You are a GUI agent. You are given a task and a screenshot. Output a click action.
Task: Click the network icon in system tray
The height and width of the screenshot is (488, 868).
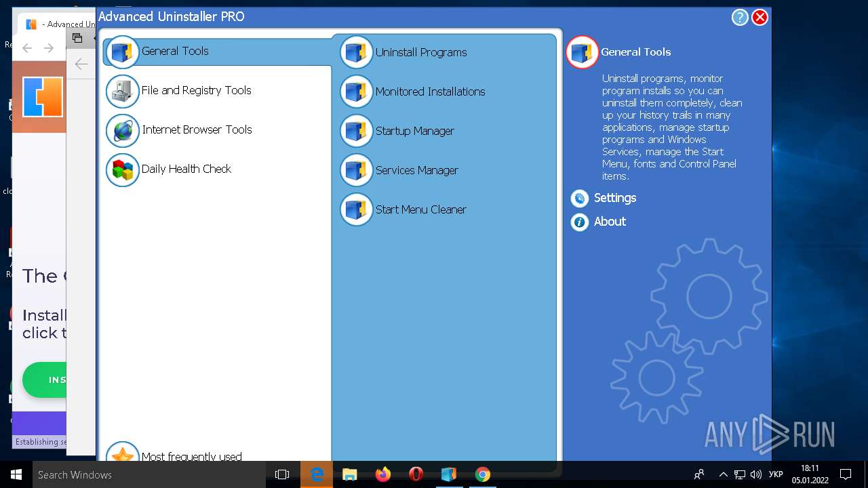coord(740,474)
